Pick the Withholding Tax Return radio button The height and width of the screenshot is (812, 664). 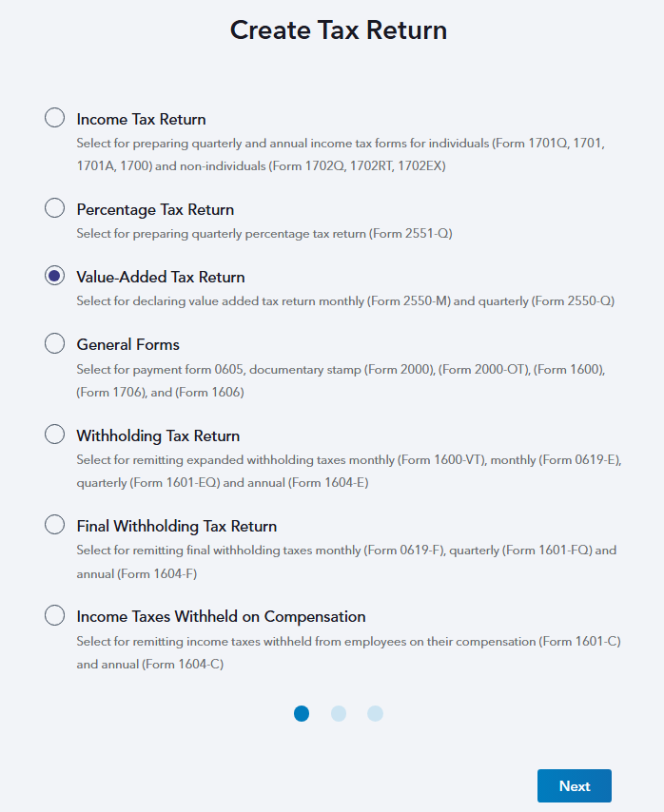pyautogui.click(x=54, y=434)
